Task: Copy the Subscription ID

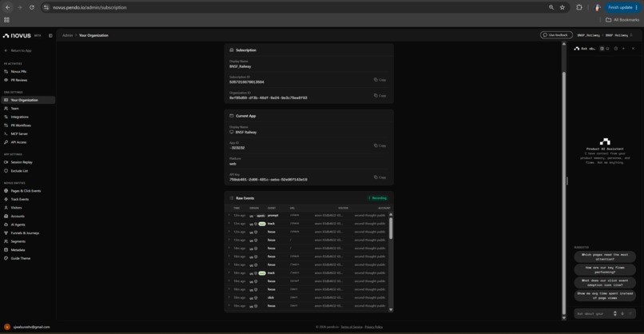Action: 380,80
